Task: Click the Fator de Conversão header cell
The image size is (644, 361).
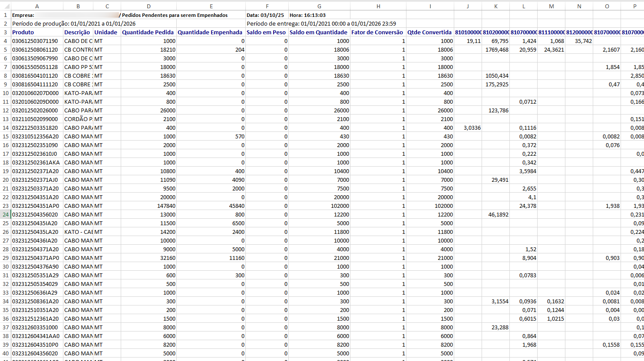Action: pos(377,32)
